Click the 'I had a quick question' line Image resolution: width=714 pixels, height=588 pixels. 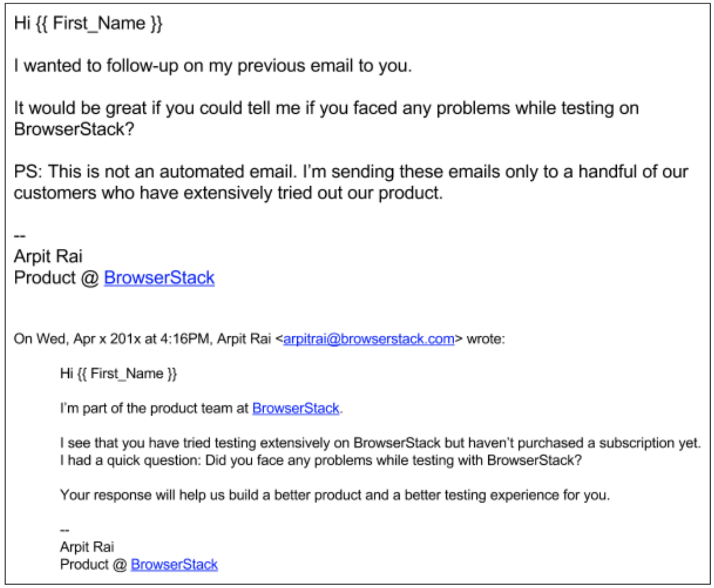(320, 460)
